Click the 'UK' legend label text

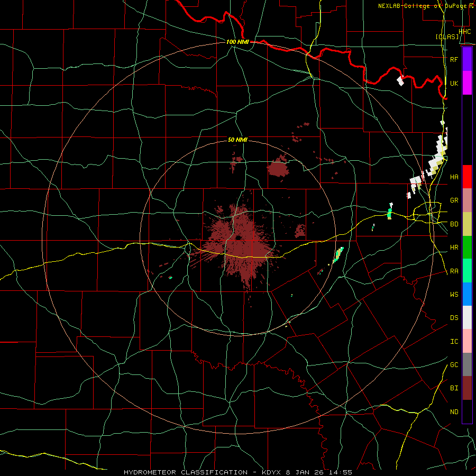pyautogui.click(x=454, y=83)
